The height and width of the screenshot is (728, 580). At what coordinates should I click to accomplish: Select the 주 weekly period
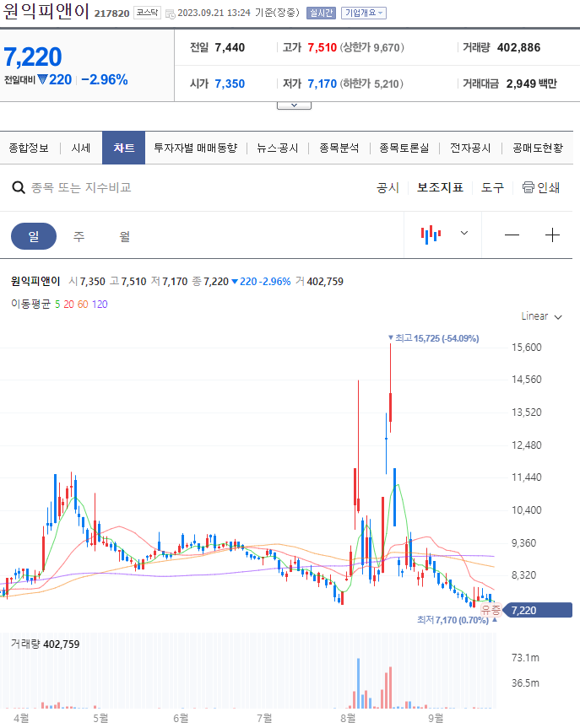click(79, 236)
